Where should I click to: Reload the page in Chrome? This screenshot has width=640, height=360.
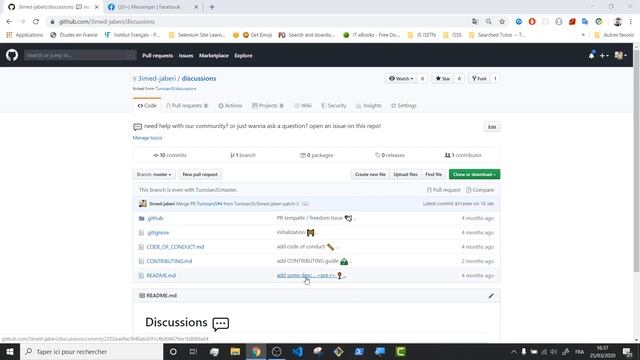point(36,22)
